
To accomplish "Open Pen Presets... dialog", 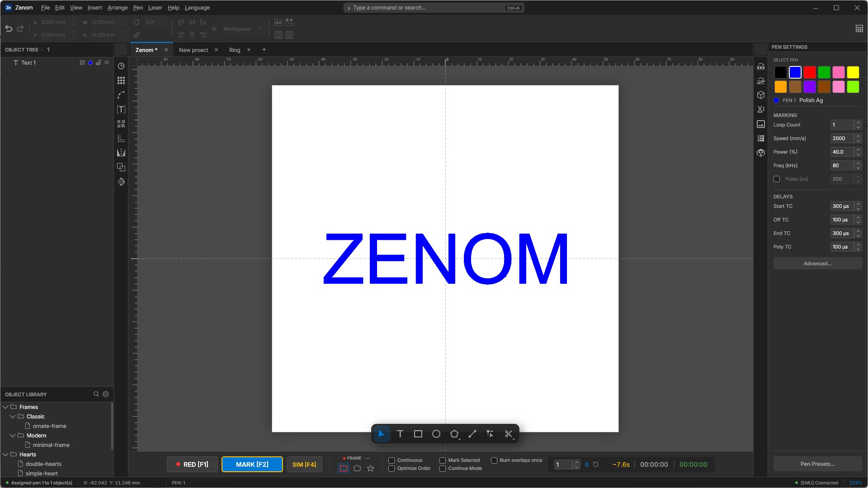I will click(817, 464).
